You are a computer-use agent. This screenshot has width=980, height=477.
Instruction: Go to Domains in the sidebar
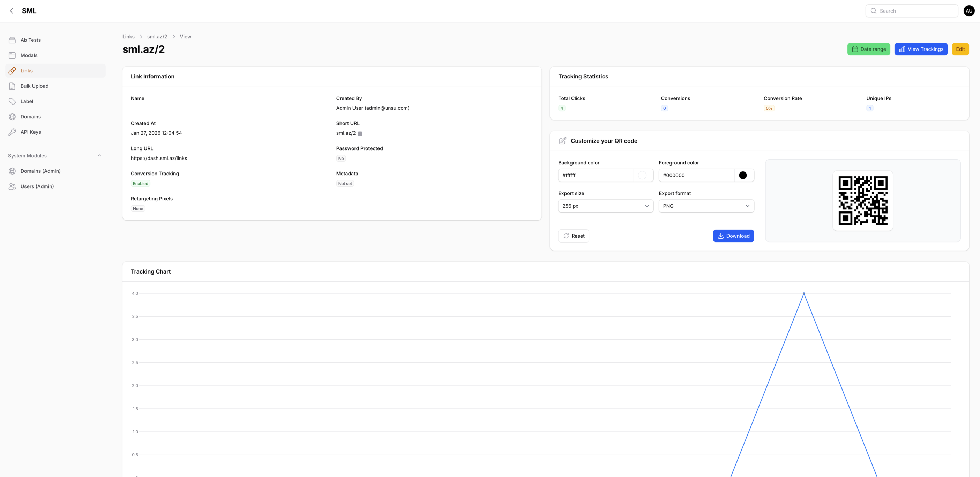pos(30,117)
